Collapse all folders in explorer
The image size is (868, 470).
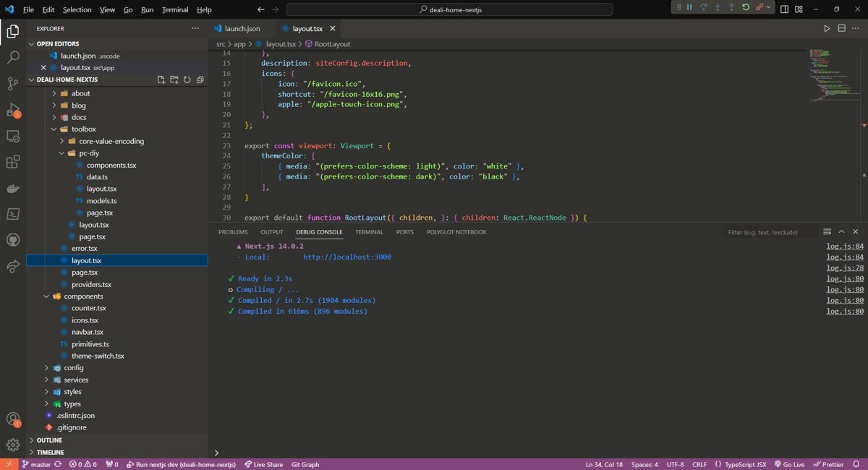pos(200,80)
